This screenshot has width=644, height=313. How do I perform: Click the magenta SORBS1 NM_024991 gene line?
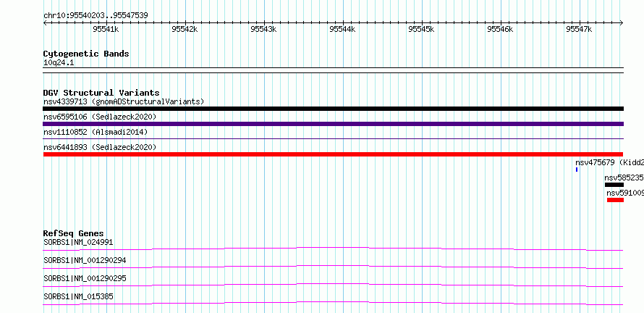pyautogui.click(x=333, y=249)
